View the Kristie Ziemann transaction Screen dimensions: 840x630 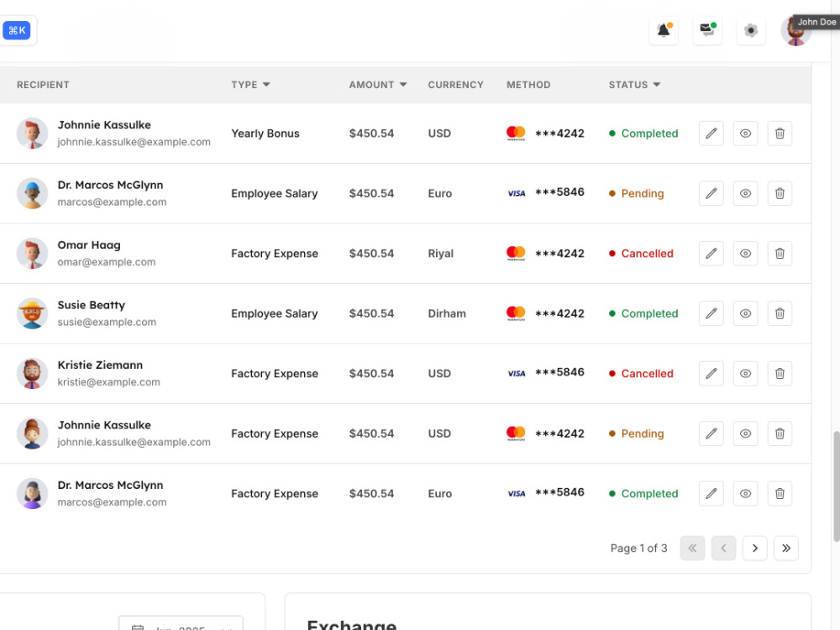tap(746, 374)
